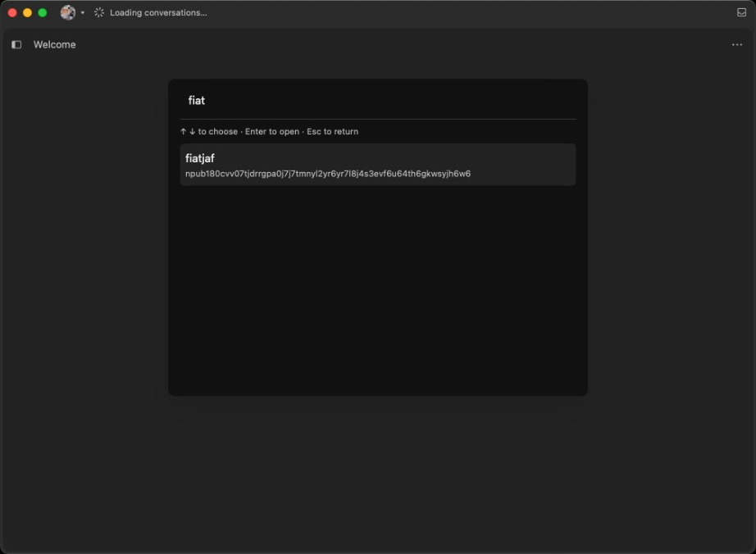Image resolution: width=756 pixels, height=554 pixels.
Task: Open the inbox icon in title bar
Action: pyautogui.click(x=741, y=12)
